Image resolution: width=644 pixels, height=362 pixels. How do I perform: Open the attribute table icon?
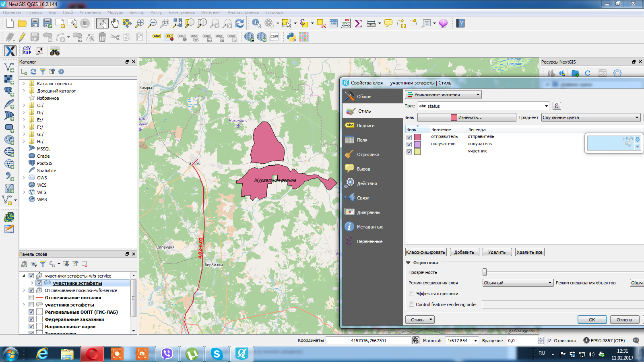pyautogui.click(x=334, y=23)
